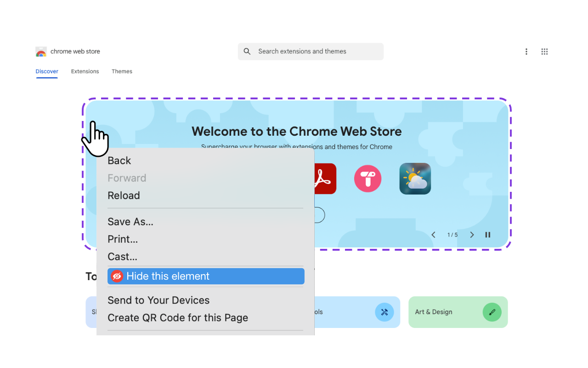588x368 pixels.
Task: Hide this element via the context menu
Action: point(168,276)
